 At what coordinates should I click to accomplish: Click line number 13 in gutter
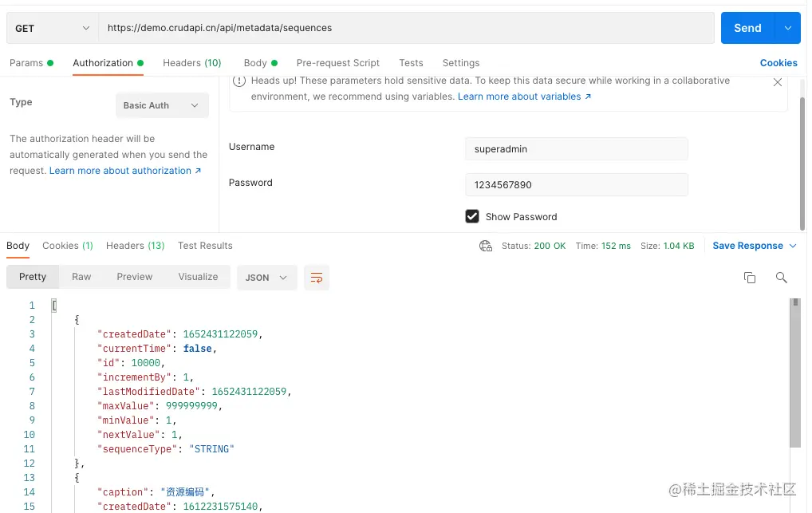tap(29, 478)
